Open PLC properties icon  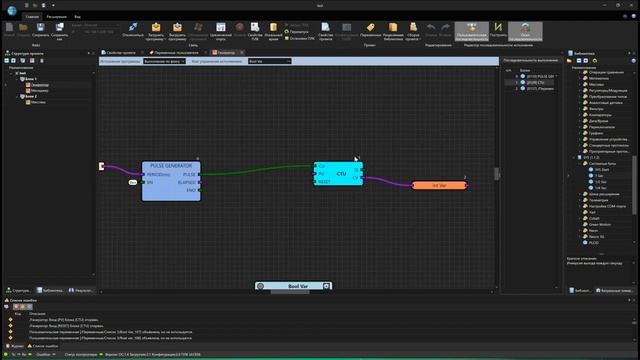(255, 27)
